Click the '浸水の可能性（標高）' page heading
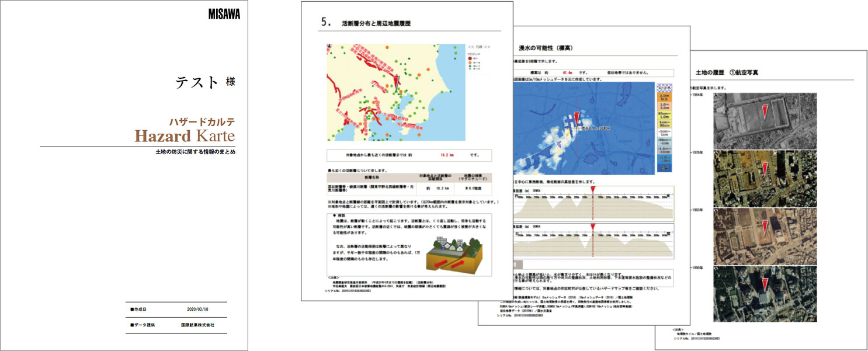868x351 pixels. coord(547,48)
